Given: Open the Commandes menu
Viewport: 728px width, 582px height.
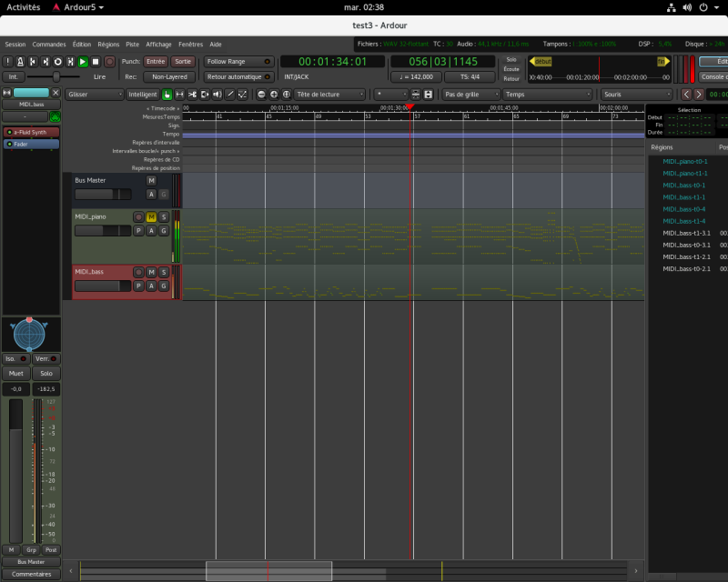Looking at the screenshot, I should pos(49,45).
